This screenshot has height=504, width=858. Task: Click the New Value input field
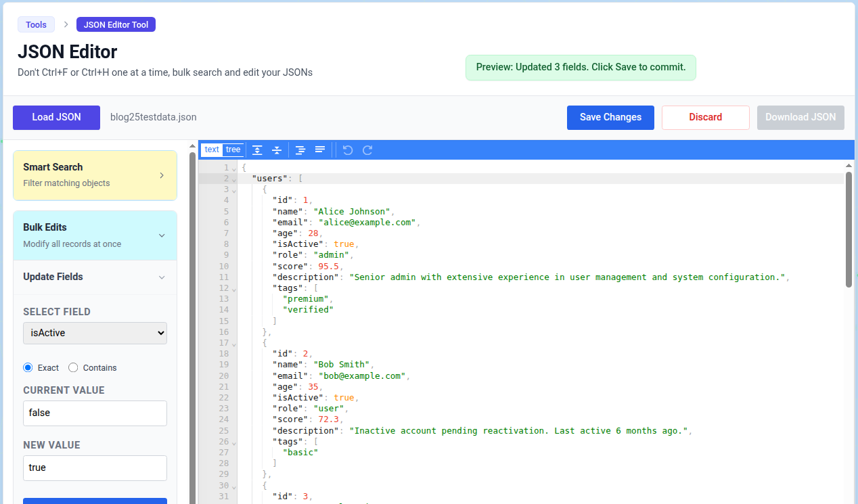(95, 467)
